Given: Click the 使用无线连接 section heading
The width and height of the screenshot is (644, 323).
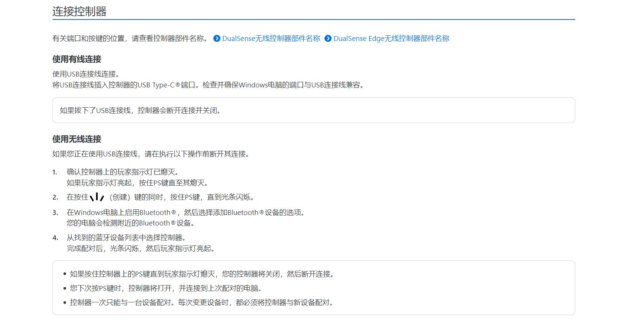Looking at the screenshot, I should coord(77,139).
